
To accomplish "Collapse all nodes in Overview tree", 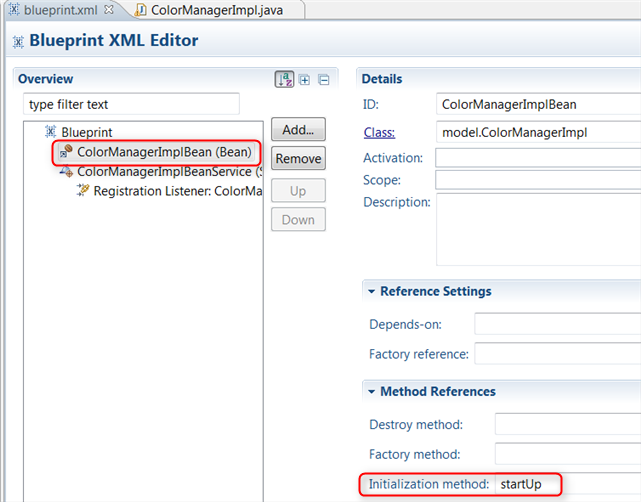I will coord(323,80).
